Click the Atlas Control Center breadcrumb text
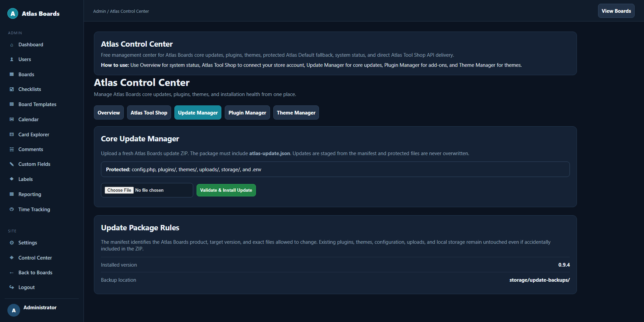644x322 pixels. pyautogui.click(x=129, y=11)
